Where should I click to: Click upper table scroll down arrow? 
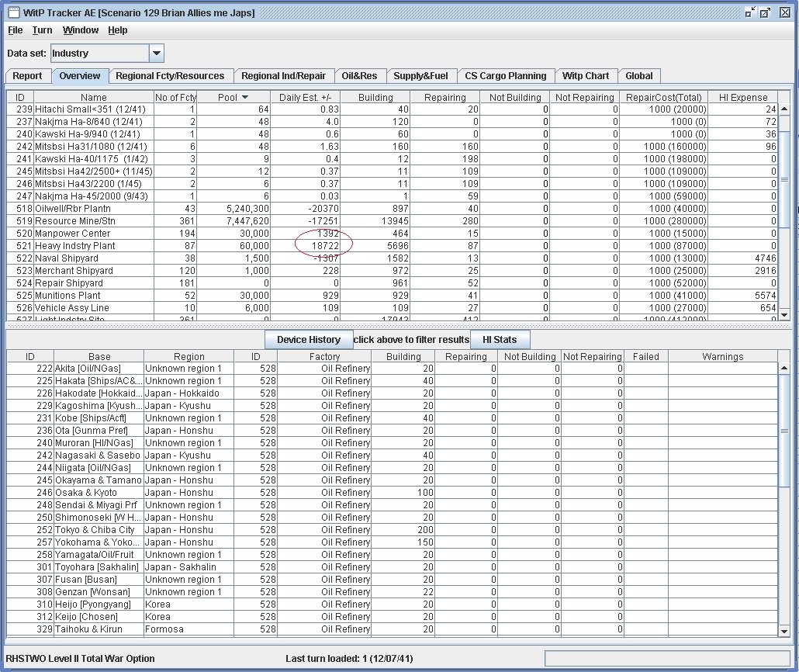pos(784,314)
